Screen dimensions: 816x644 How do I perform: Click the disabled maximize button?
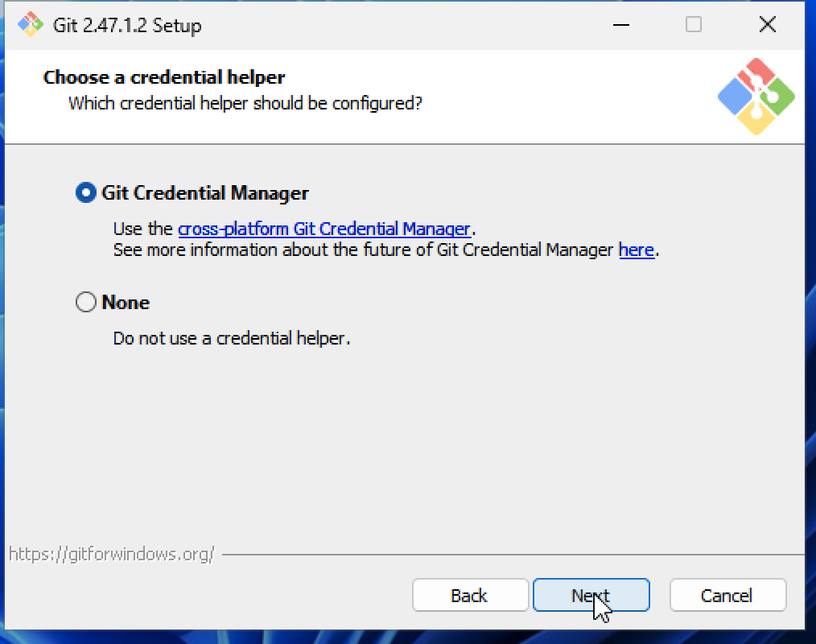pos(693,24)
